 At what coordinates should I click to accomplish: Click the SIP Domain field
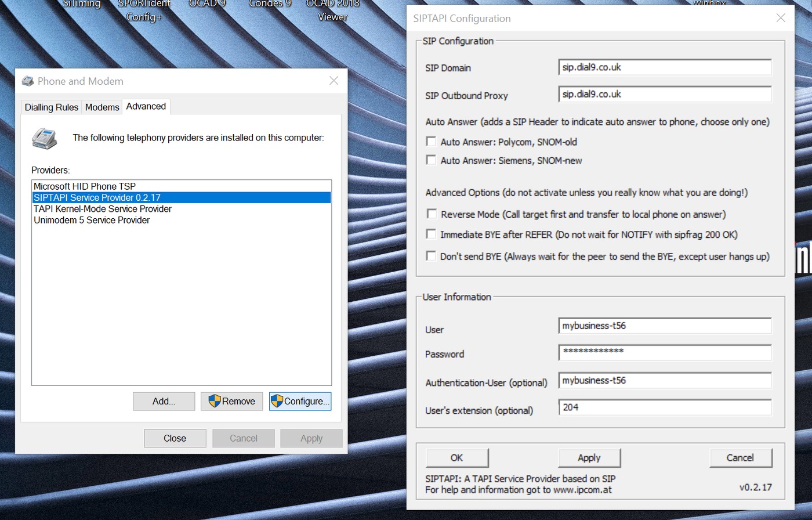(x=665, y=67)
